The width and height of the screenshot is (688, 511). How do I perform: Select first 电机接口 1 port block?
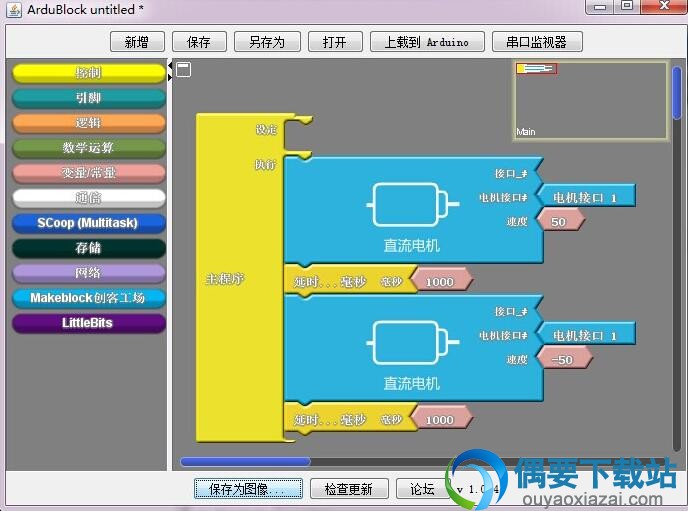(586, 197)
